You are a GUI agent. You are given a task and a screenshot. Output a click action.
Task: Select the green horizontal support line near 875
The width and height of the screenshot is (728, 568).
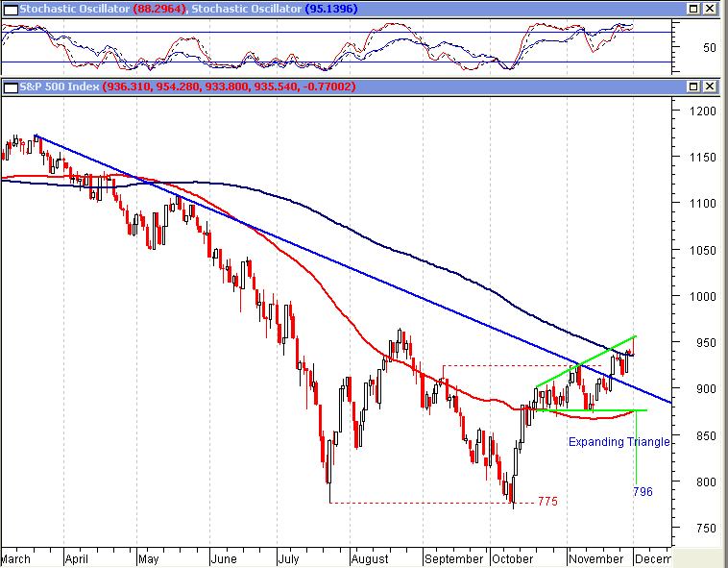click(592, 410)
